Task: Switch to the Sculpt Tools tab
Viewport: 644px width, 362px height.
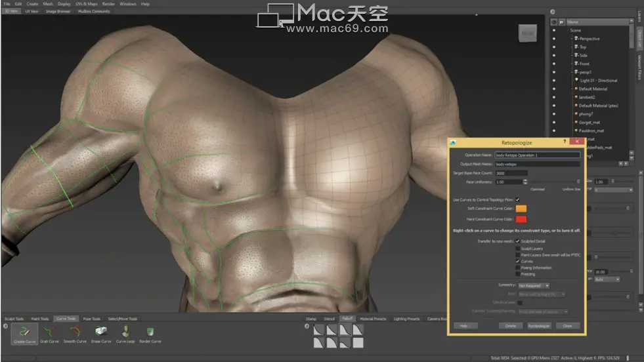Action: click(x=14, y=319)
